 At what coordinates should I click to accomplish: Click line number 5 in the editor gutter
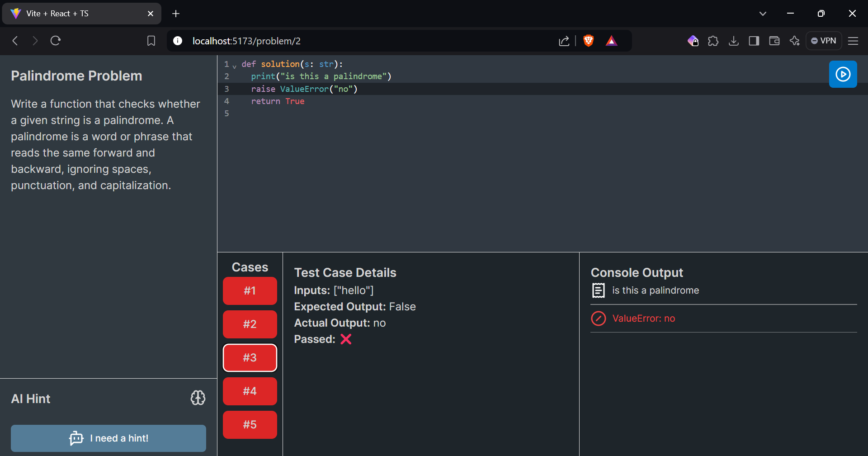point(226,114)
